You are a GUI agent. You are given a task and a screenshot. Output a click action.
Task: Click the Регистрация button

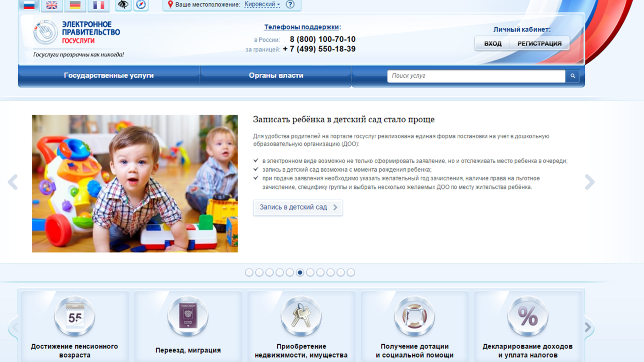click(x=539, y=43)
